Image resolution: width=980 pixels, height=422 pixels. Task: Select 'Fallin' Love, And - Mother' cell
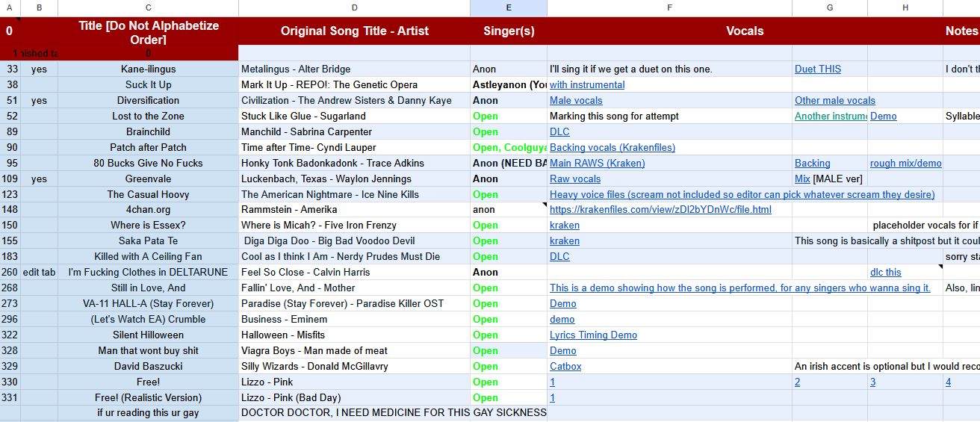354,288
